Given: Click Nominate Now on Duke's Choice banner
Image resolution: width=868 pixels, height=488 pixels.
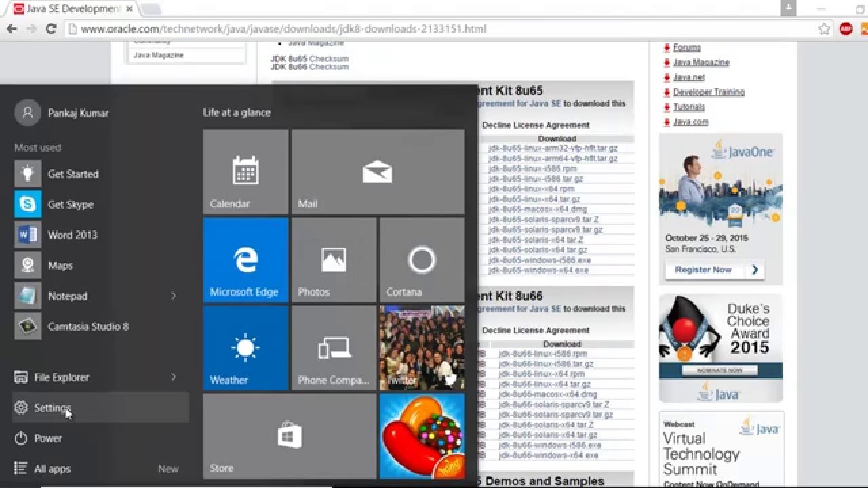Looking at the screenshot, I should tap(721, 371).
